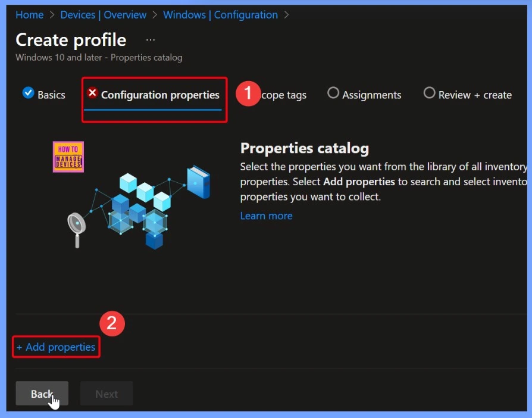Open the ellipsis menu beside Create profile
Image resolution: width=532 pixels, height=418 pixels.
tap(151, 40)
